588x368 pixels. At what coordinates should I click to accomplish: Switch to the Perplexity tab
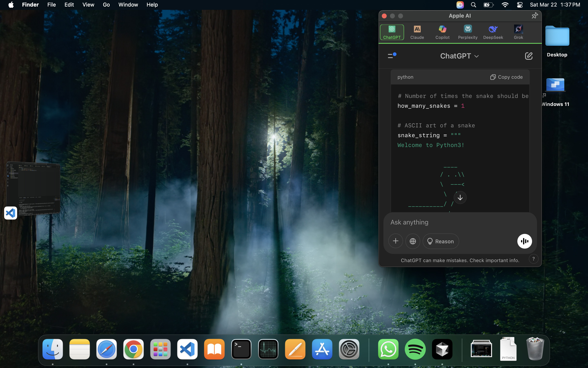[x=468, y=32]
